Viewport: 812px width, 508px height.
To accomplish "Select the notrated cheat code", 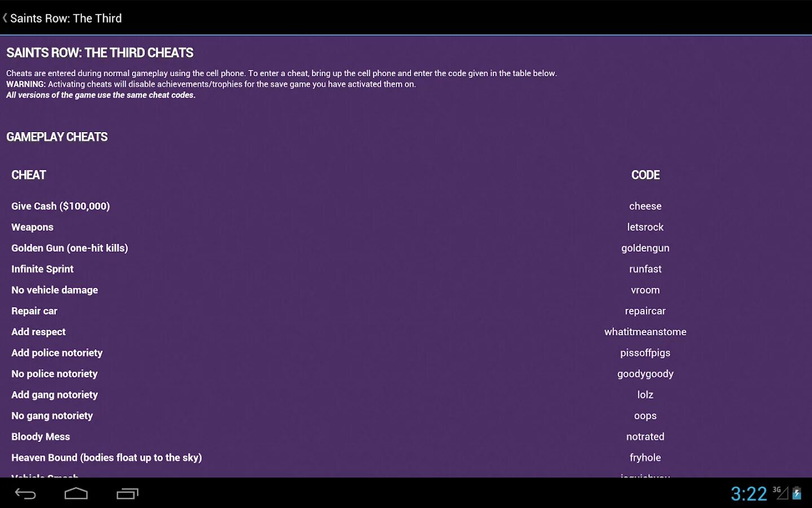I will [x=646, y=436].
